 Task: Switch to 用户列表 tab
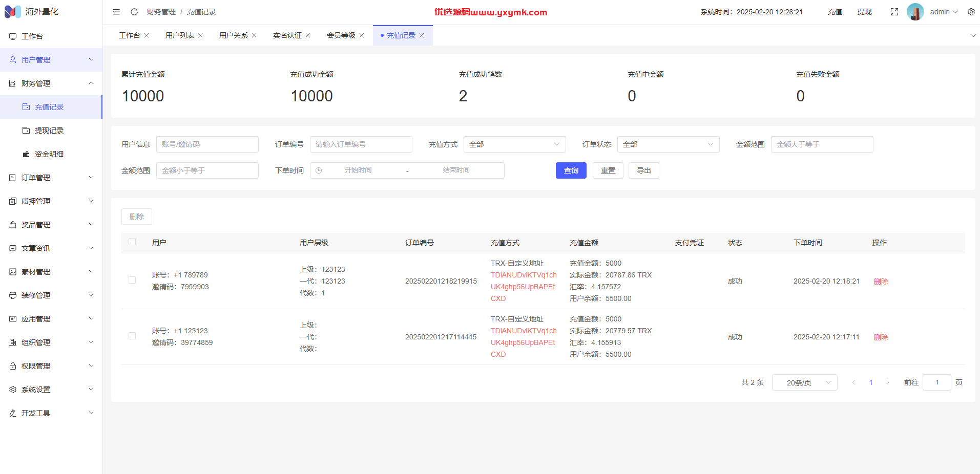pyautogui.click(x=180, y=35)
